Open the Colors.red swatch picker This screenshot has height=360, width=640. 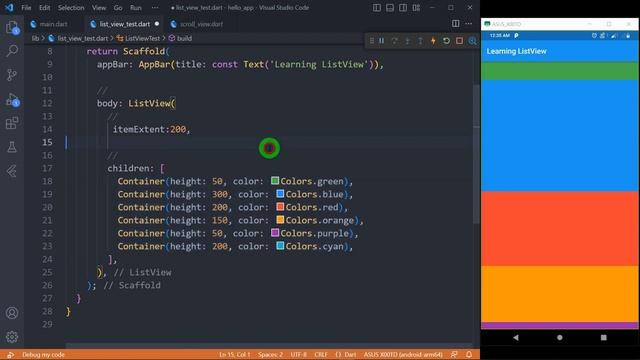tap(280, 207)
